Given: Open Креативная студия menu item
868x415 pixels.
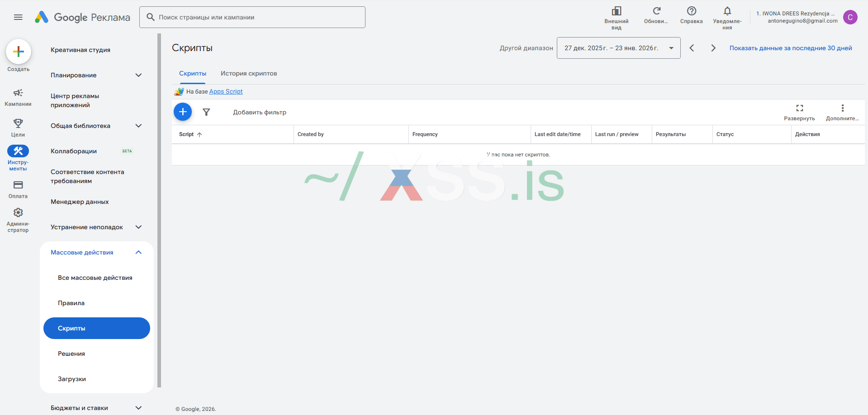Looking at the screenshot, I should coord(81,50).
